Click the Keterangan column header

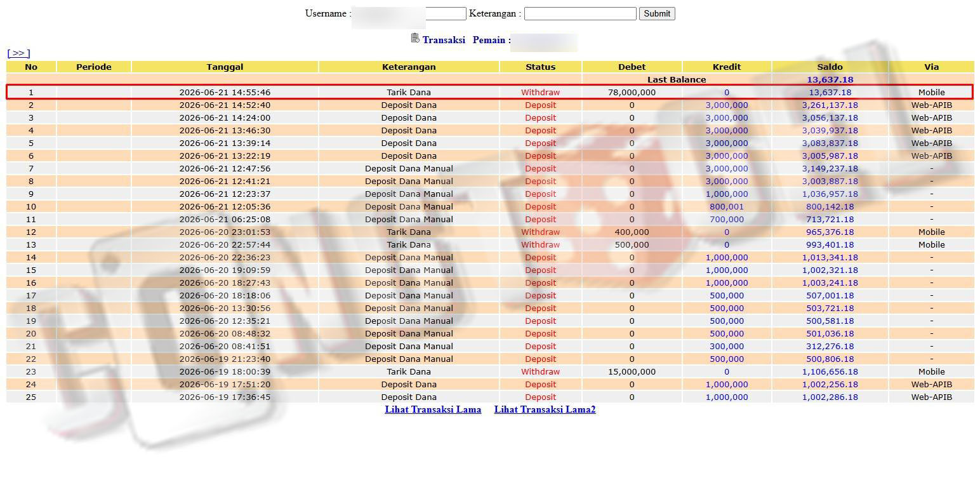pyautogui.click(x=409, y=67)
